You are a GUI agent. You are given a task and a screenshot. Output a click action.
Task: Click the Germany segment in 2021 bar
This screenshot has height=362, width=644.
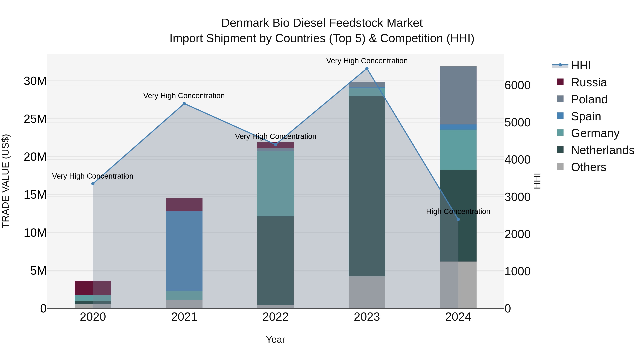(x=184, y=295)
